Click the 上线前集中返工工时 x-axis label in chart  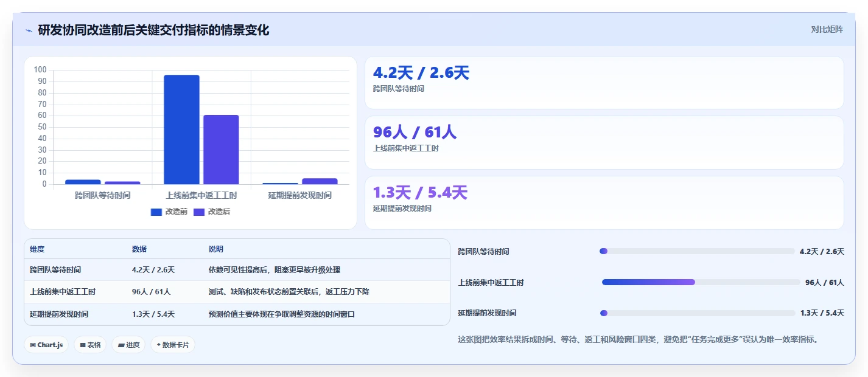pyautogui.click(x=201, y=195)
